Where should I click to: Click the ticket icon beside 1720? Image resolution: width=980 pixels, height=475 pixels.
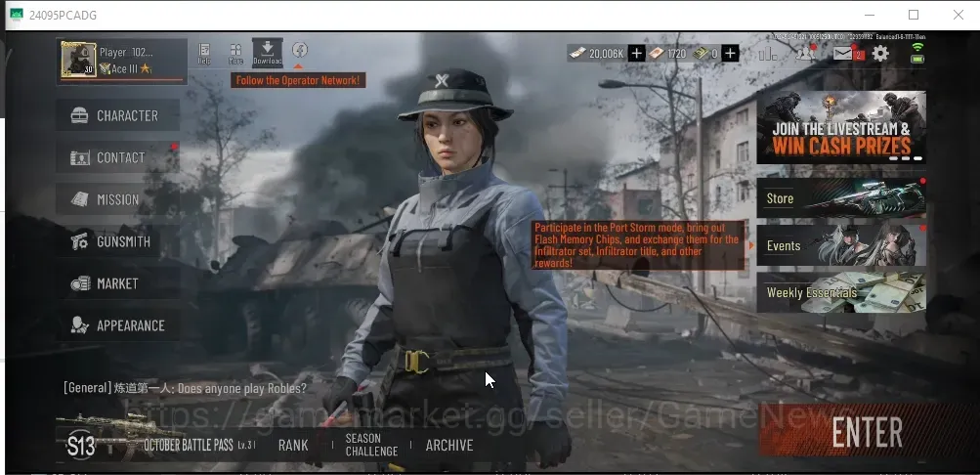coord(657,53)
